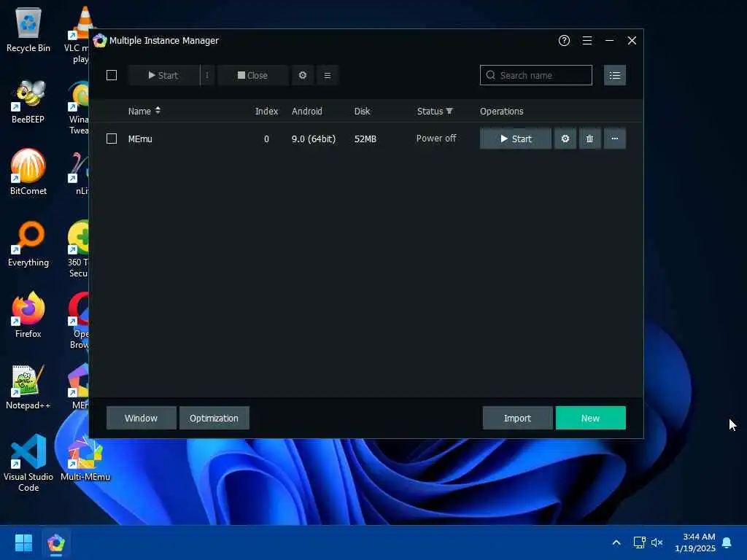Select the MEmu instance name
The height and width of the screenshot is (560, 747).
pos(140,139)
